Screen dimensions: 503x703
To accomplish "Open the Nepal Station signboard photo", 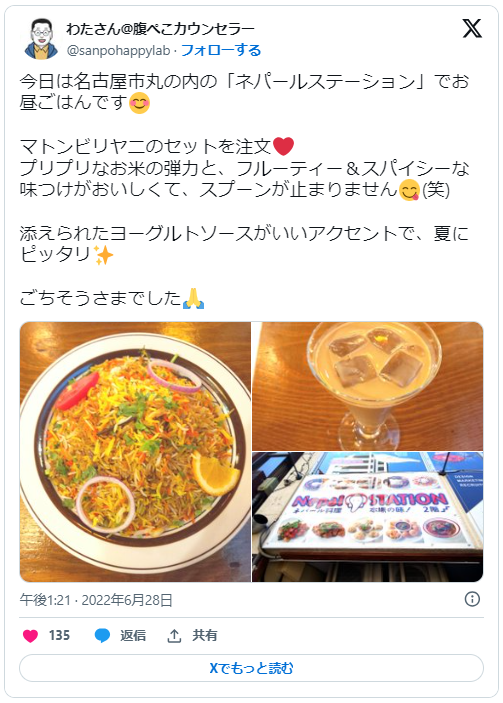I will tap(368, 517).
